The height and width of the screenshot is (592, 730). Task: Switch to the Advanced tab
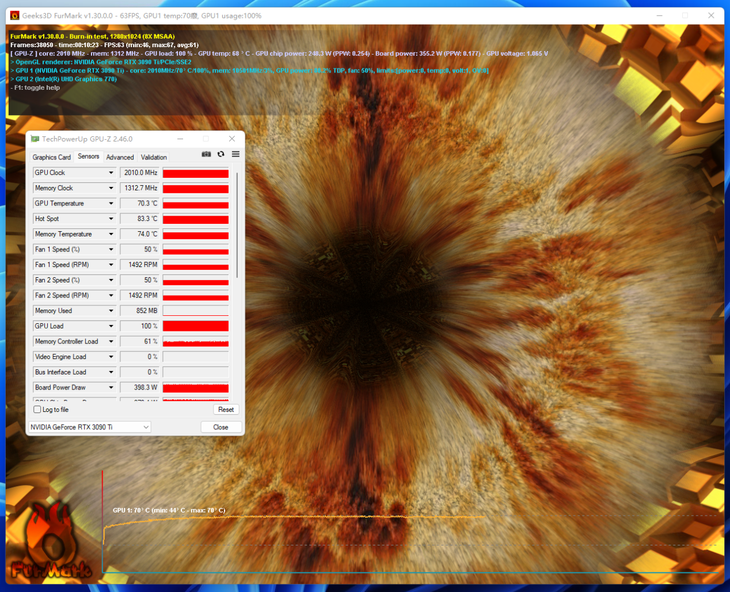tap(120, 157)
